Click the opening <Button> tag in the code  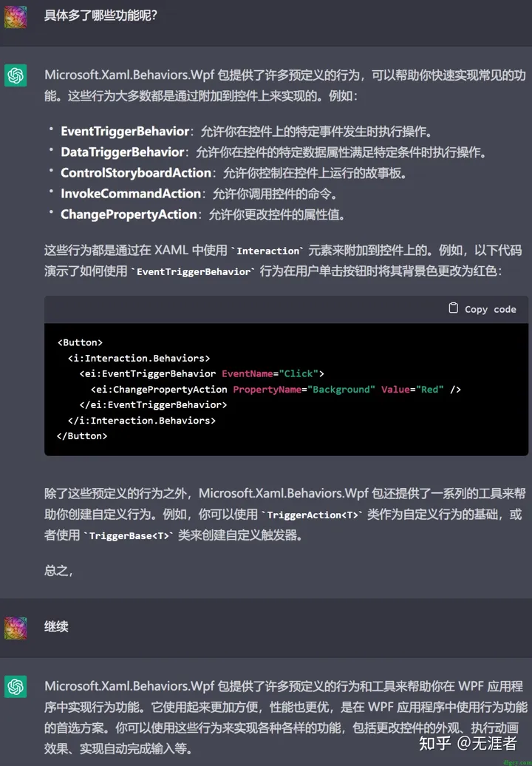80,342
